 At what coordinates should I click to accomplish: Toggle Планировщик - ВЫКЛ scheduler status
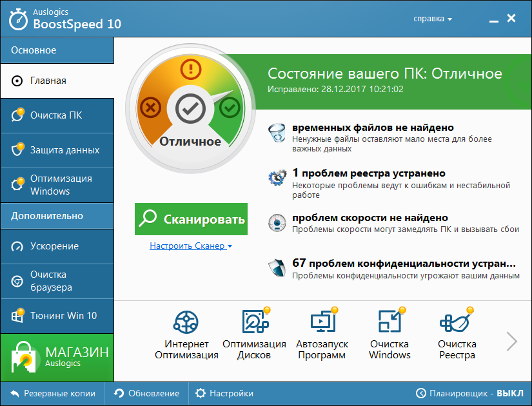[x=469, y=394]
